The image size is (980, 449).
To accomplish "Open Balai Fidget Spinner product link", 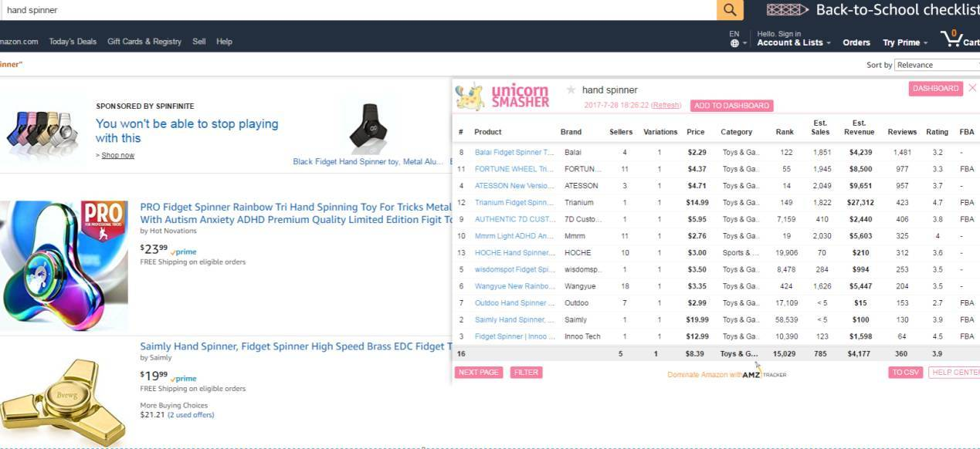I will [x=514, y=153].
